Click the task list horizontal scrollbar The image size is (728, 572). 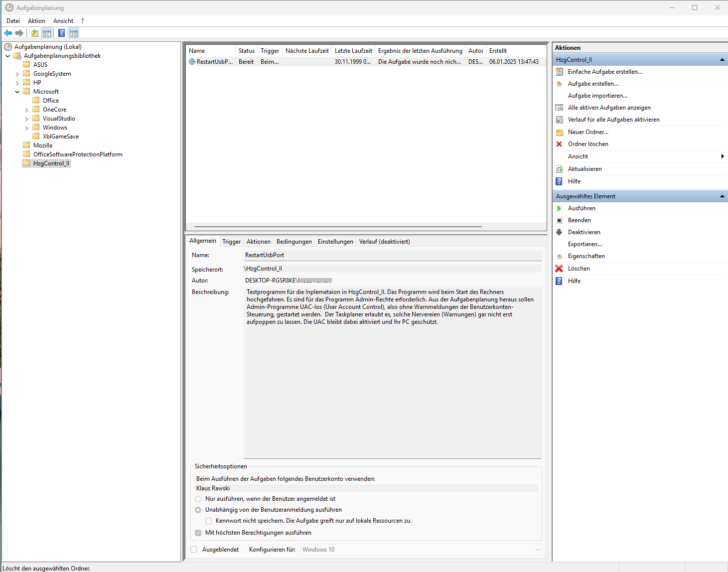pos(338,227)
